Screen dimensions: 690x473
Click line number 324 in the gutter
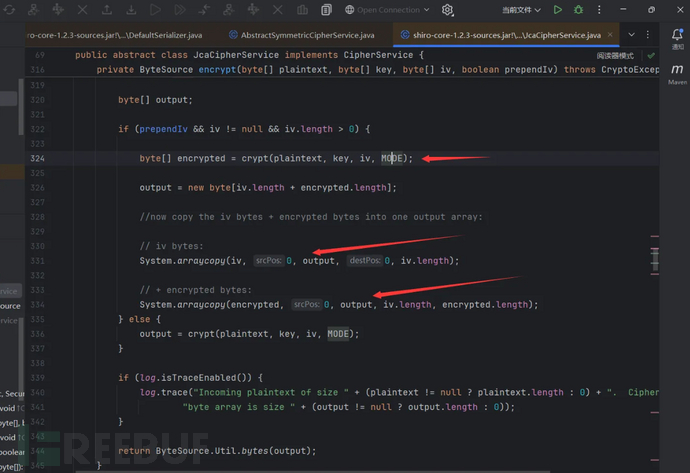(37, 158)
